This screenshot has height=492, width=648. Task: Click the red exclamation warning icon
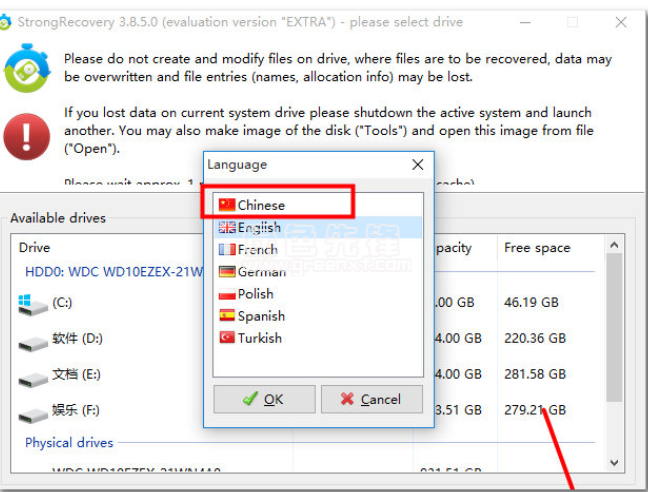27,137
